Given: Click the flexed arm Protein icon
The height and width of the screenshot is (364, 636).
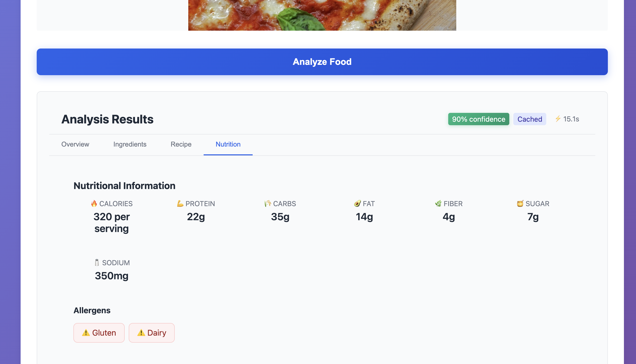Looking at the screenshot, I should pyautogui.click(x=180, y=203).
